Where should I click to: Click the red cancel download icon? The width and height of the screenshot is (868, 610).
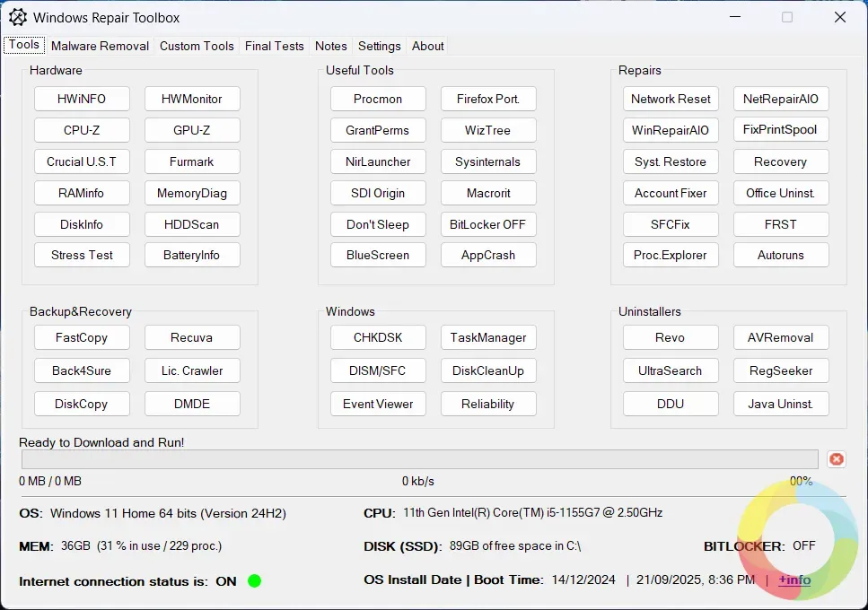point(836,459)
